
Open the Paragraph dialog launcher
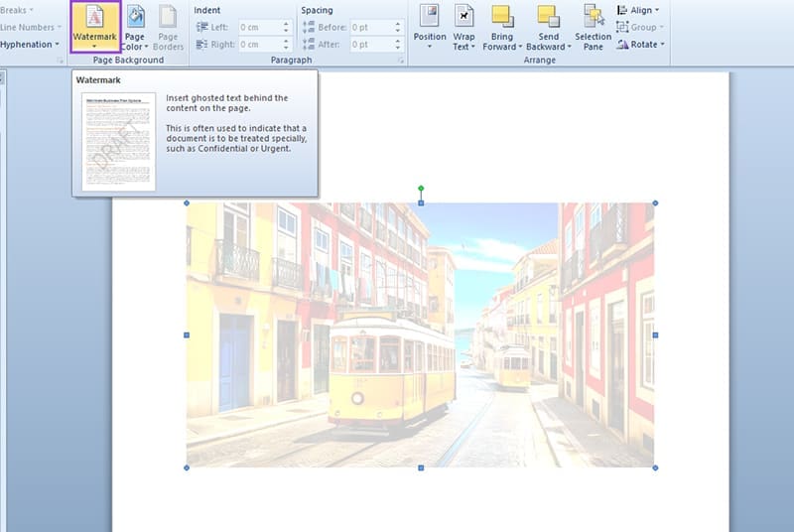point(401,61)
